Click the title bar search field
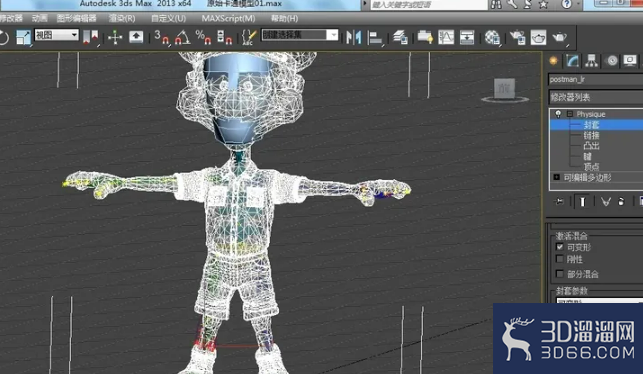This screenshot has width=643, height=374. [x=428, y=5]
